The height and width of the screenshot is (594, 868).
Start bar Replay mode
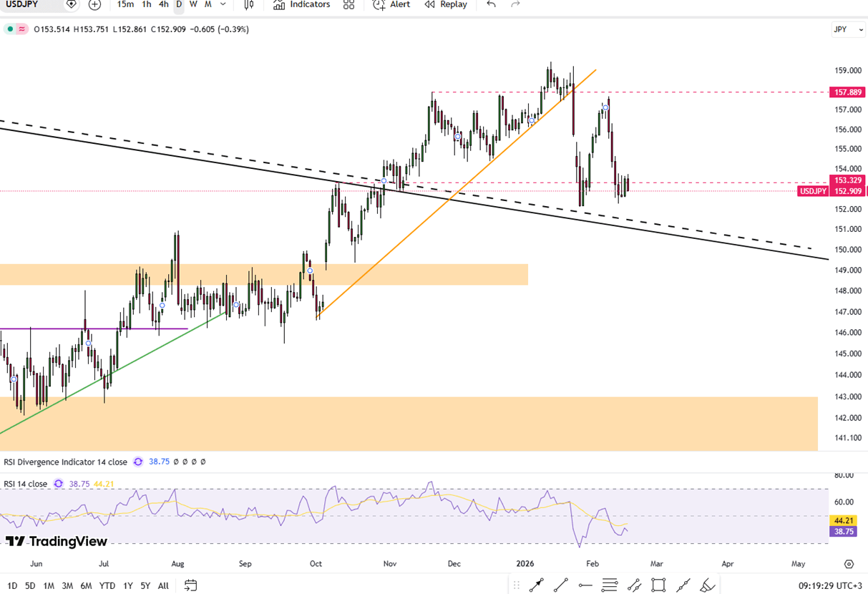coord(445,4)
